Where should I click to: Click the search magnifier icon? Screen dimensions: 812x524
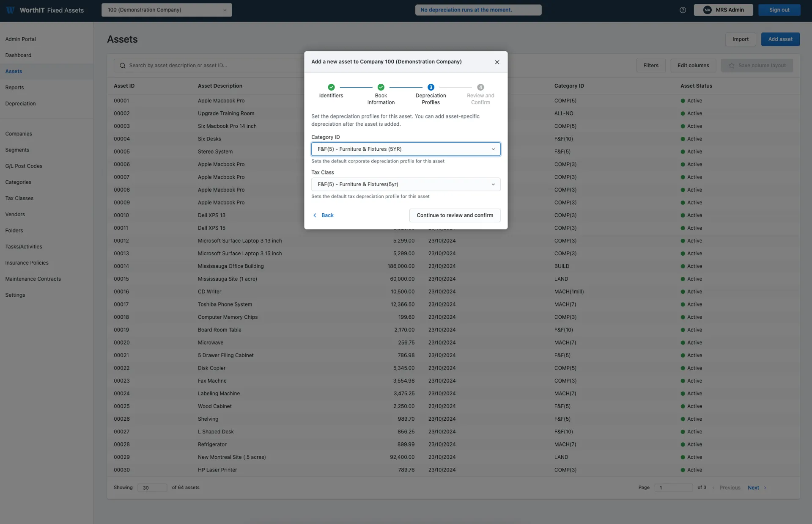pos(123,65)
